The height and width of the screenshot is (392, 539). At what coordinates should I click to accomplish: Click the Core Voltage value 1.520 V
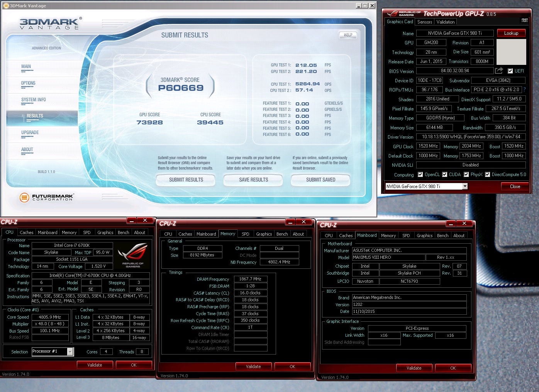(98, 266)
